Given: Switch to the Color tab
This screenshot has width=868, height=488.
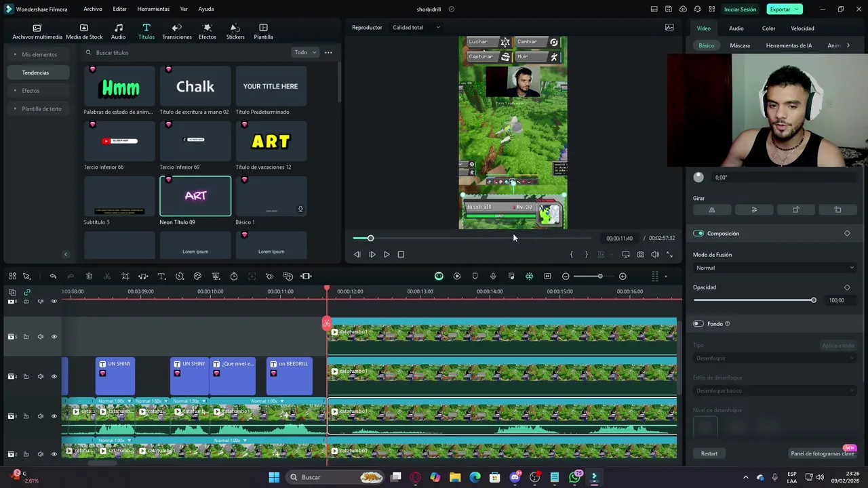Looking at the screenshot, I should (x=768, y=28).
